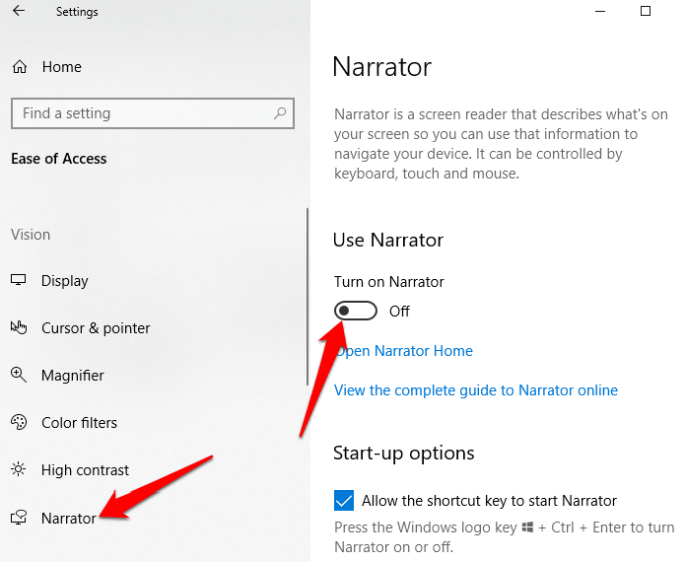The height and width of the screenshot is (562, 680).
Task: Click the Display monitor icon
Action: pyautogui.click(x=19, y=280)
